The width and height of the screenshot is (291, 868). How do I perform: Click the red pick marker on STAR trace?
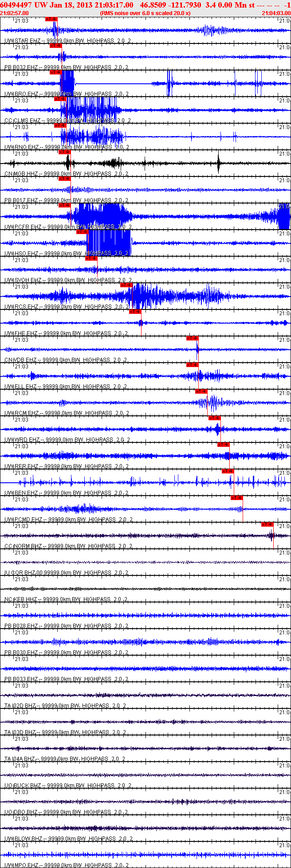click(51, 19)
